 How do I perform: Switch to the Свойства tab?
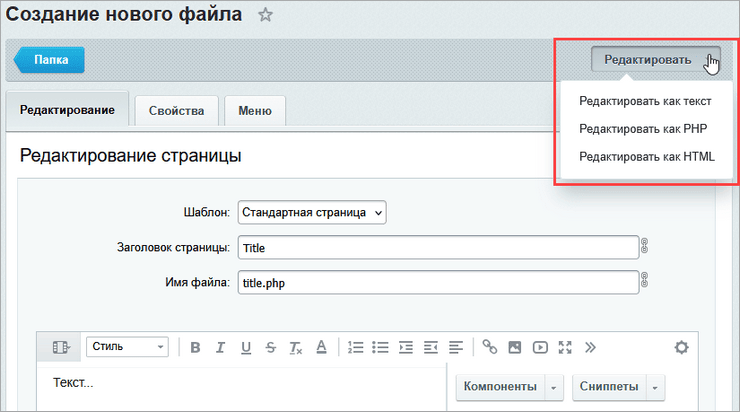(x=177, y=111)
